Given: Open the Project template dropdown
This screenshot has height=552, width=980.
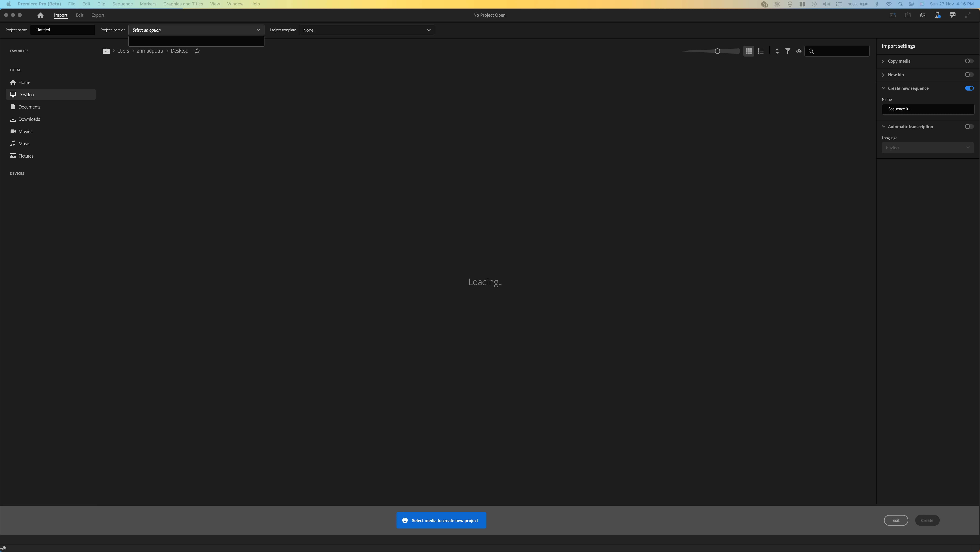Looking at the screenshot, I should tap(366, 30).
